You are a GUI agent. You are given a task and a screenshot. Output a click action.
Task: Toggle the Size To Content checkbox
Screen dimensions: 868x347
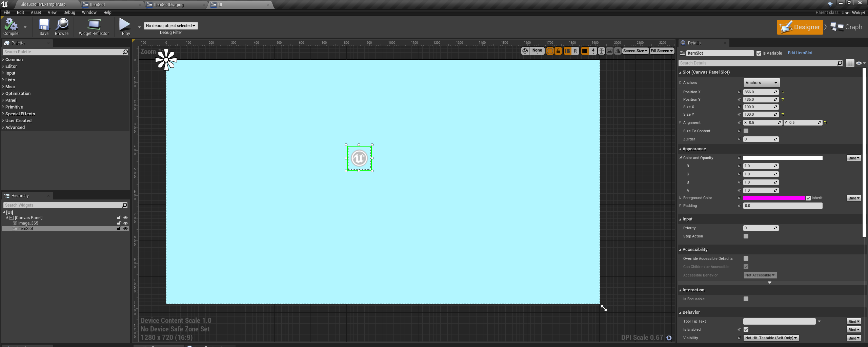click(x=746, y=131)
